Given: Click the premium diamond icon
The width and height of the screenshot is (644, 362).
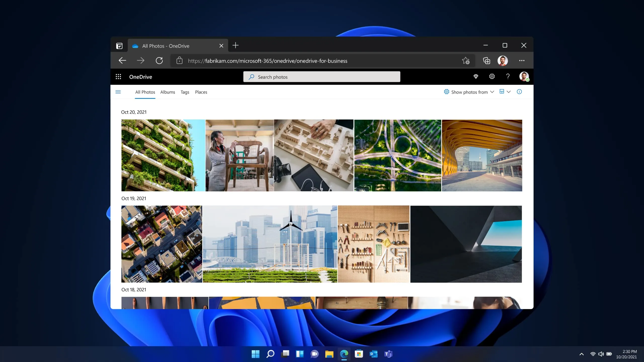Looking at the screenshot, I should 476,76.
